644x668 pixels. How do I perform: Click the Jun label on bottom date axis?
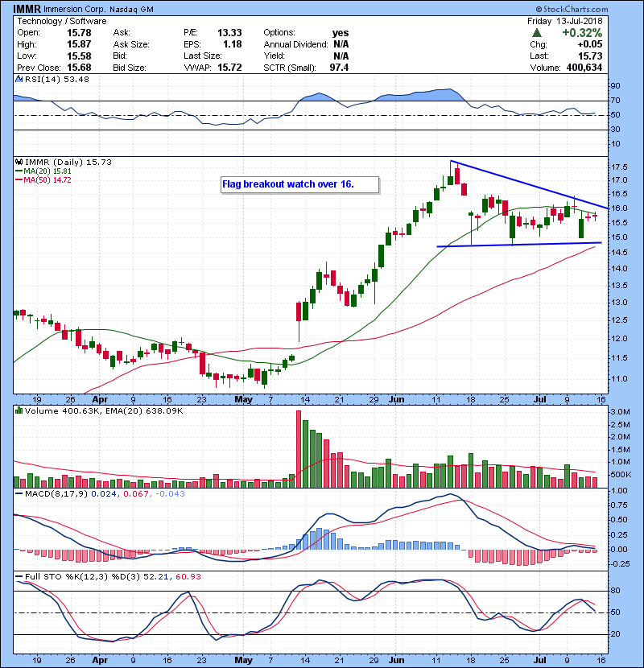[397, 660]
